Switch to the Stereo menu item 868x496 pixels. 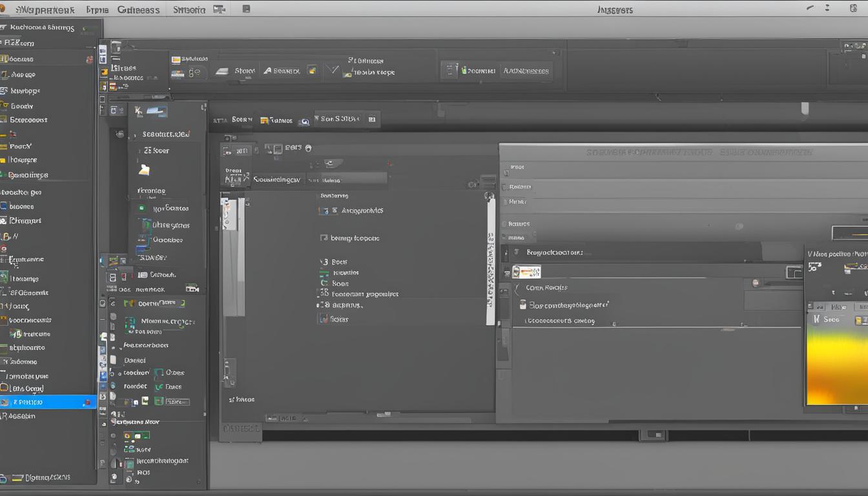(x=188, y=9)
